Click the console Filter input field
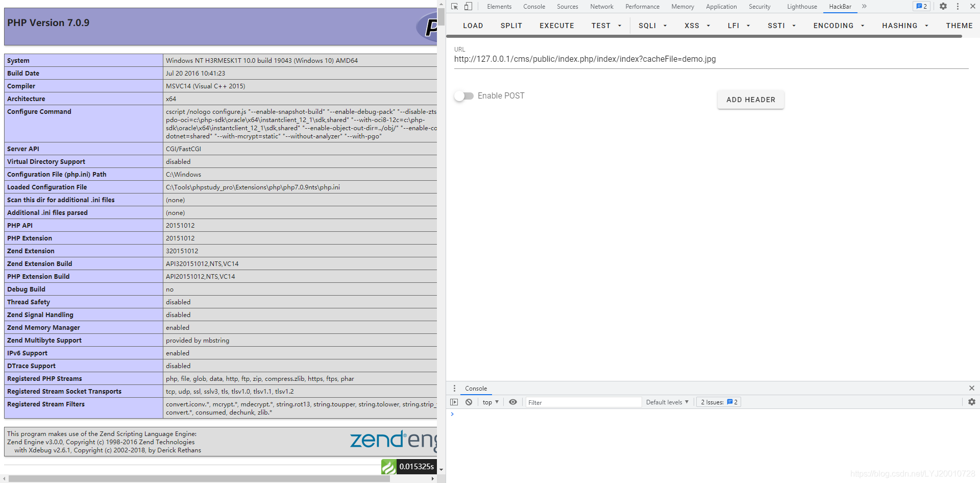This screenshot has width=980, height=483. pyautogui.click(x=583, y=402)
